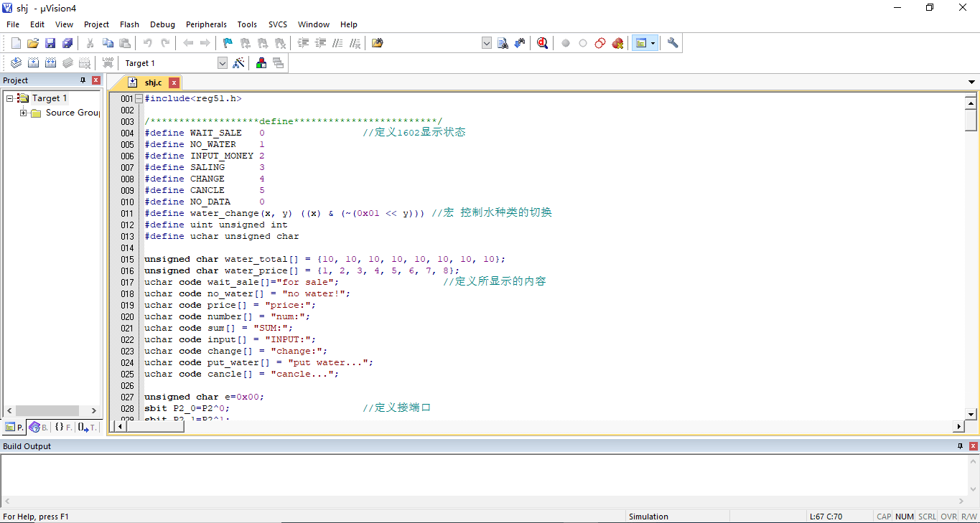
Task: Open Find in Files
Action: (378, 43)
